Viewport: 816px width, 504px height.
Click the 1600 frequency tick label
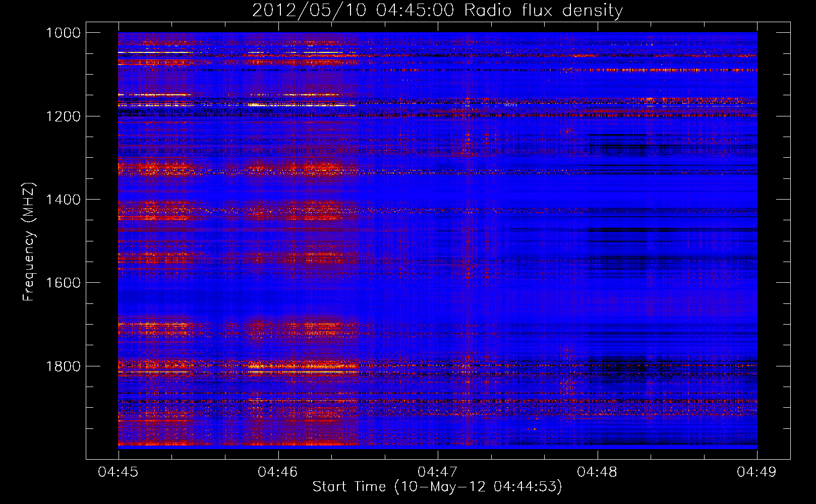pyautogui.click(x=63, y=283)
